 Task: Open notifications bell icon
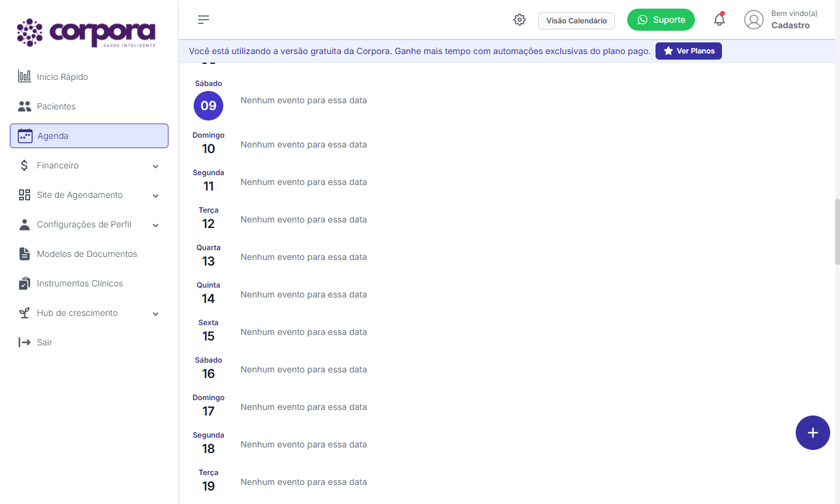click(x=719, y=20)
